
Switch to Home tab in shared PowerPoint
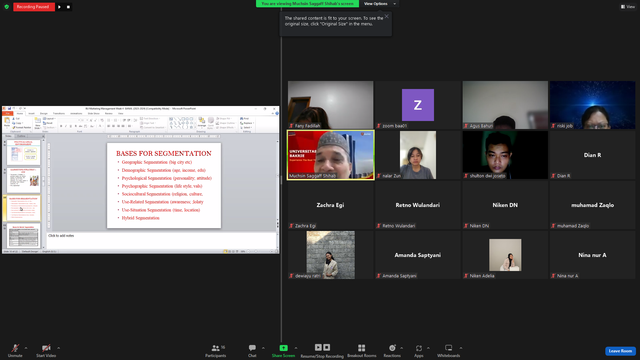pos(20,113)
